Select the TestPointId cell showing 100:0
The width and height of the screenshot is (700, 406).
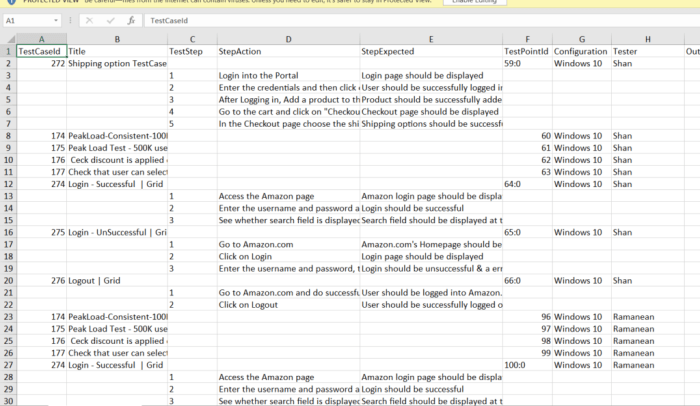click(527, 365)
